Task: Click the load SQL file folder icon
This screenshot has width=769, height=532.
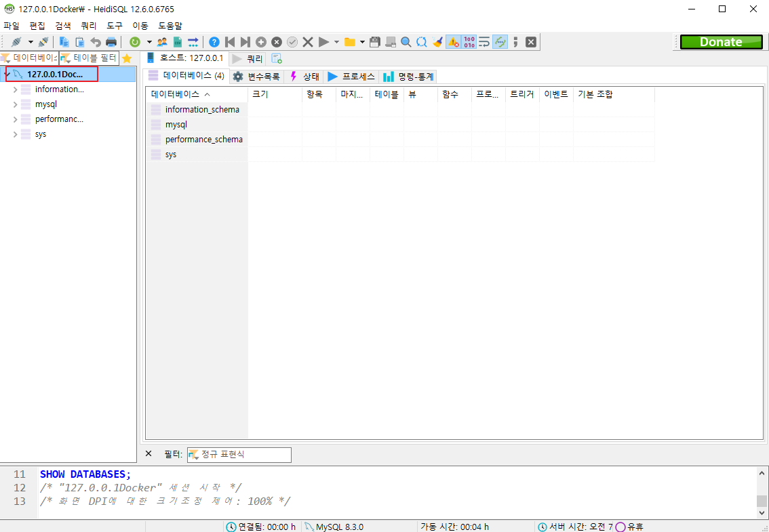Action: pos(350,42)
